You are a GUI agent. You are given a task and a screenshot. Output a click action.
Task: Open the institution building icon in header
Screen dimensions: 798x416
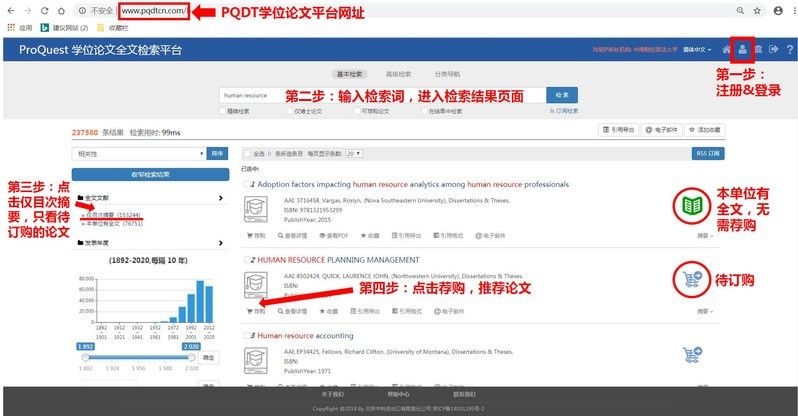(758, 49)
